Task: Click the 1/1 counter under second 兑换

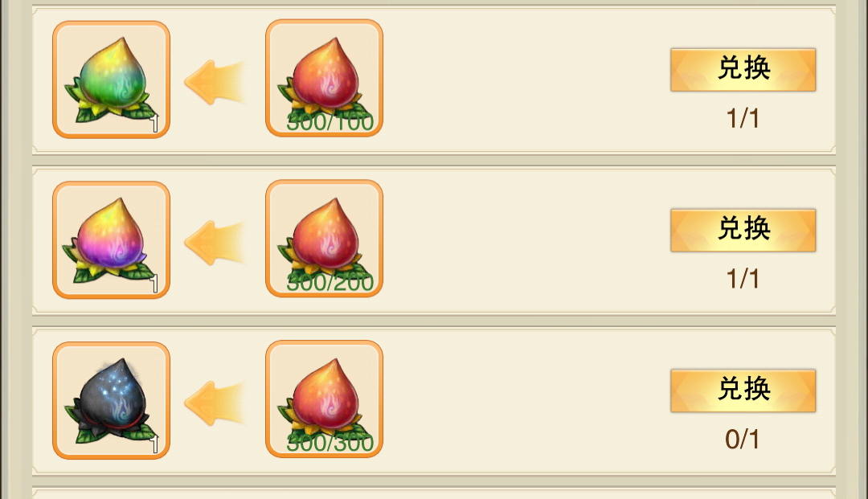Action: [x=743, y=279]
